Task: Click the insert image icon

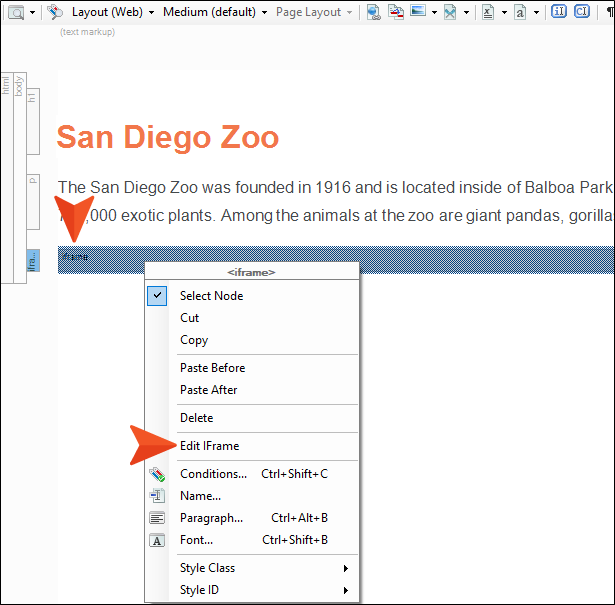Action: tap(418, 11)
